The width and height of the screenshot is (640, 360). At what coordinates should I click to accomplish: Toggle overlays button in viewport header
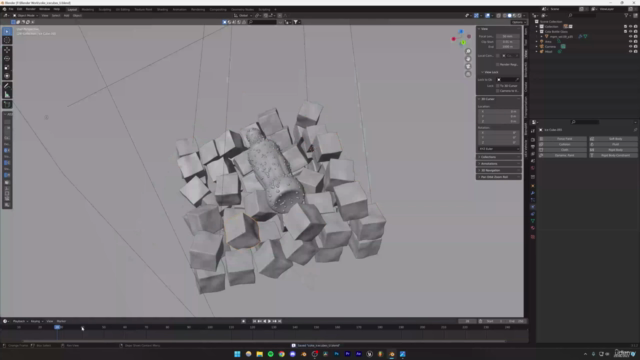pos(487,16)
